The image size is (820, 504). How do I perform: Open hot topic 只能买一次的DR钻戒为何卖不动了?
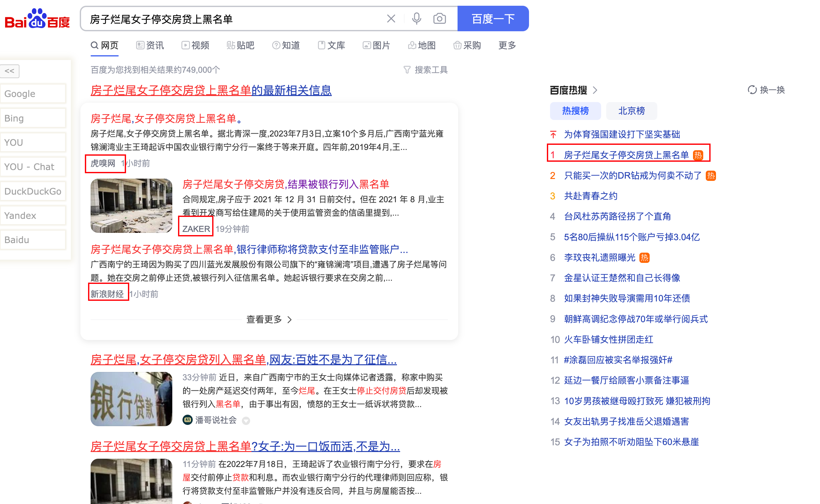pyautogui.click(x=633, y=175)
